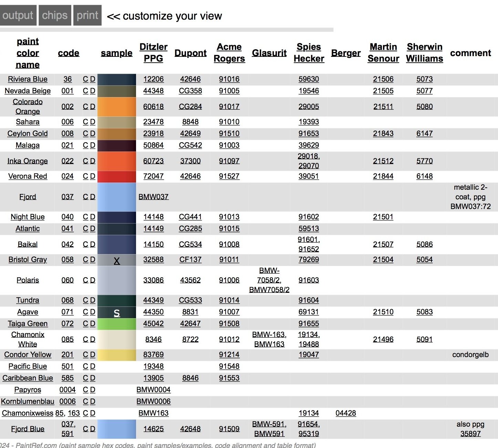Click the 35897 link in comment column
This screenshot has height=448, width=498.
coord(470,434)
